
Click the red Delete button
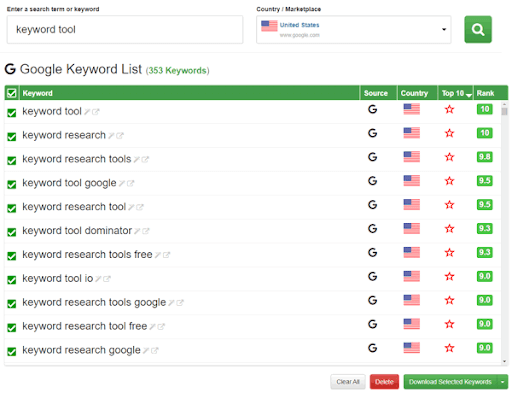pyautogui.click(x=384, y=382)
